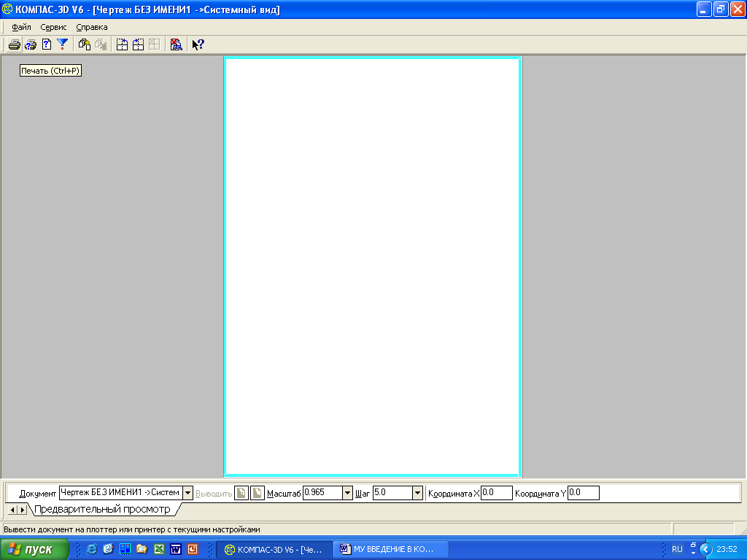Open the PowerPoint quick launch icon
The image size is (747, 560).
193,549
